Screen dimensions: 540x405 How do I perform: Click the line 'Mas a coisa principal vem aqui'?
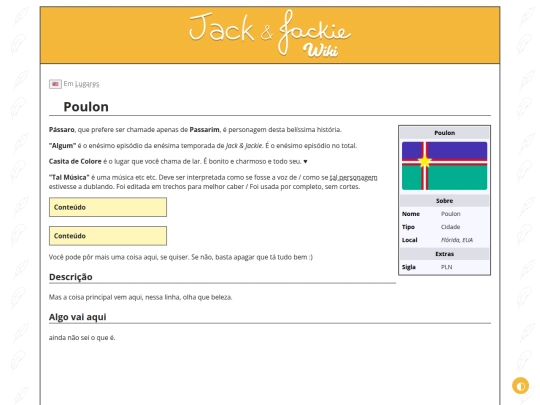(x=141, y=297)
